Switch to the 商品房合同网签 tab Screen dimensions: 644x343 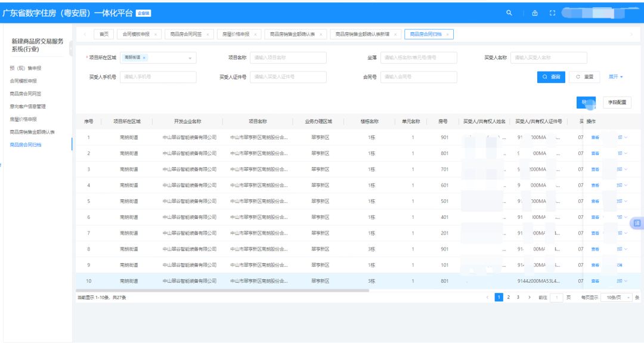(185, 35)
